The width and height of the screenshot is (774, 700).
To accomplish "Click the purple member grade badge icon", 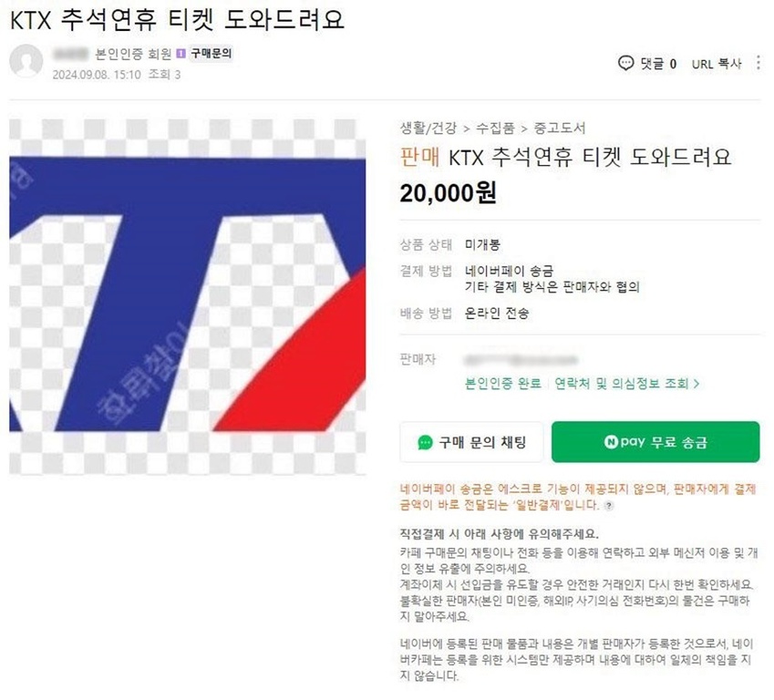I will click(181, 53).
